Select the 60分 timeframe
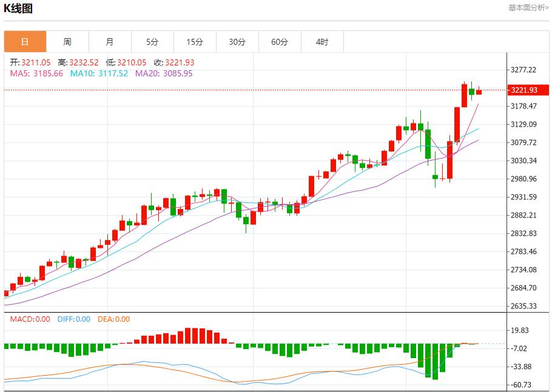 [280, 41]
